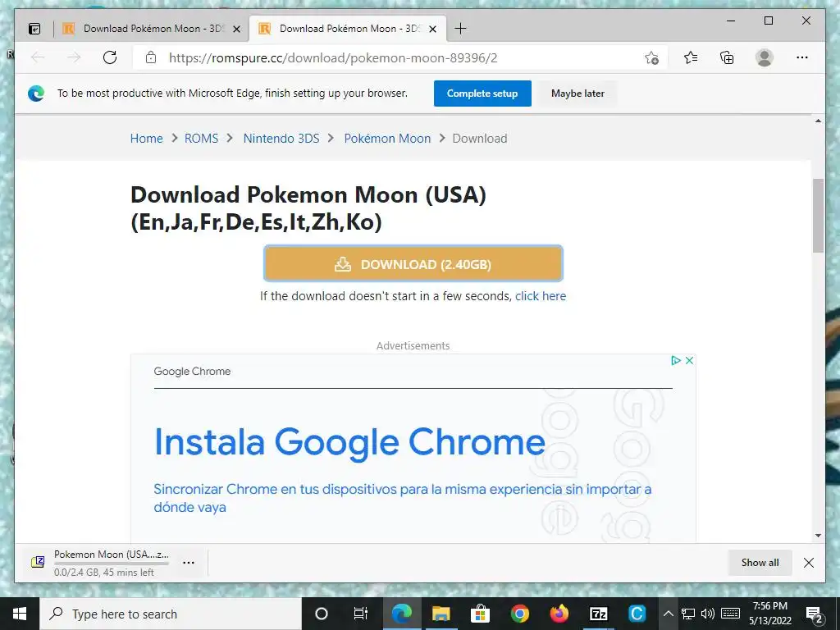Go back to the previous page
The height and width of the screenshot is (630, 840).
(x=38, y=57)
